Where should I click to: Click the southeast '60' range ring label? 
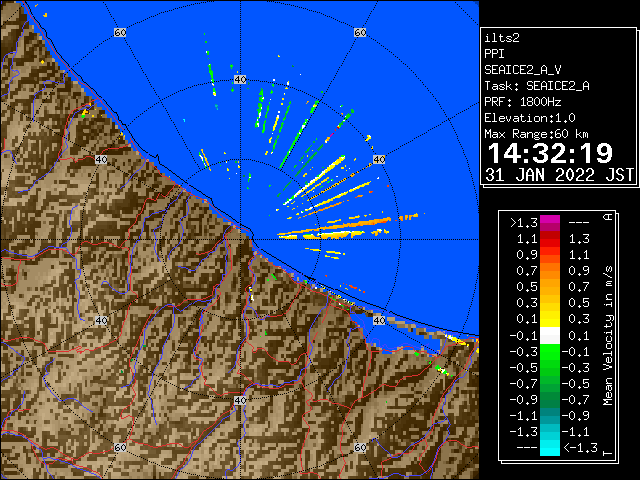360,448
